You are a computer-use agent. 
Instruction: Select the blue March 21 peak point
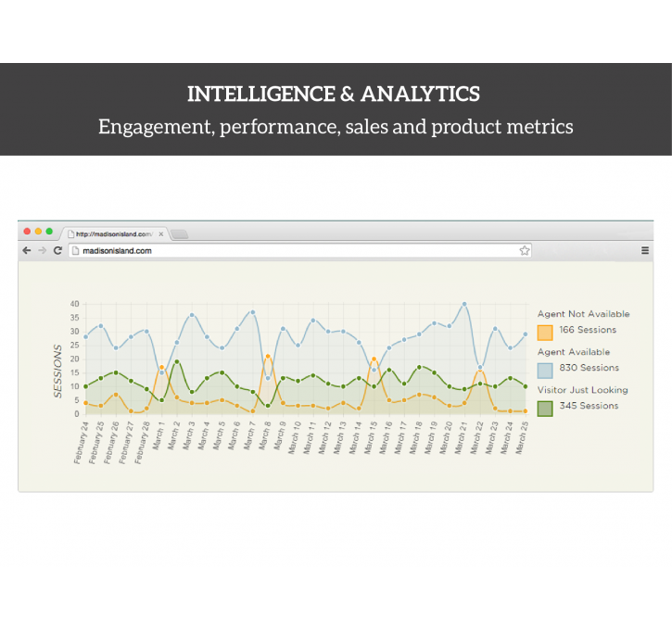pyautogui.click(x=464, y=304)
